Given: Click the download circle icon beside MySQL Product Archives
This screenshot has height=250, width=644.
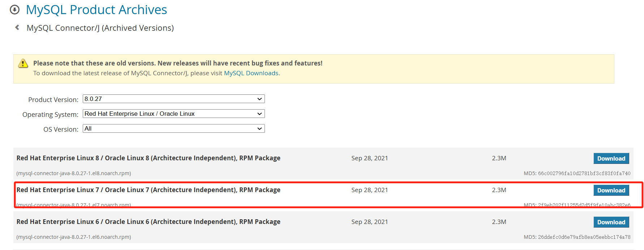Looking at the screenshot, I should coord(14,10).
